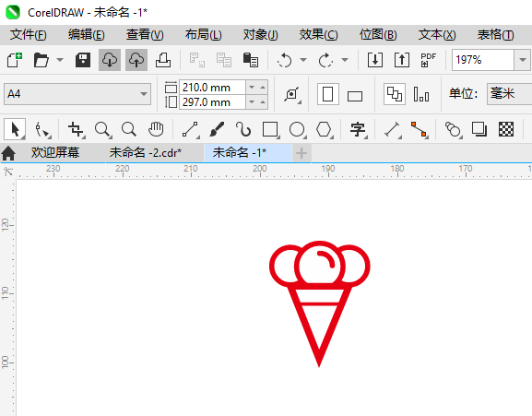Select the Zoom tool magnifier

[x=102, y=129]
